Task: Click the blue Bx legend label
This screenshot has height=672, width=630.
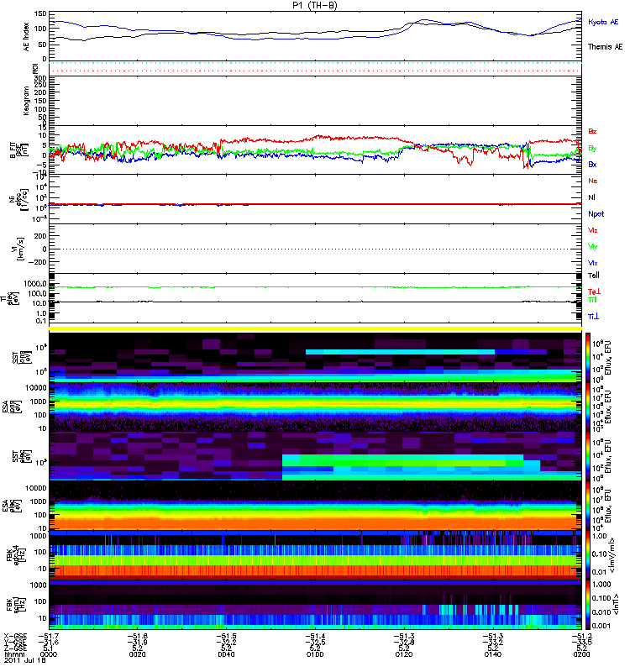Action: [x=592, y=164]
